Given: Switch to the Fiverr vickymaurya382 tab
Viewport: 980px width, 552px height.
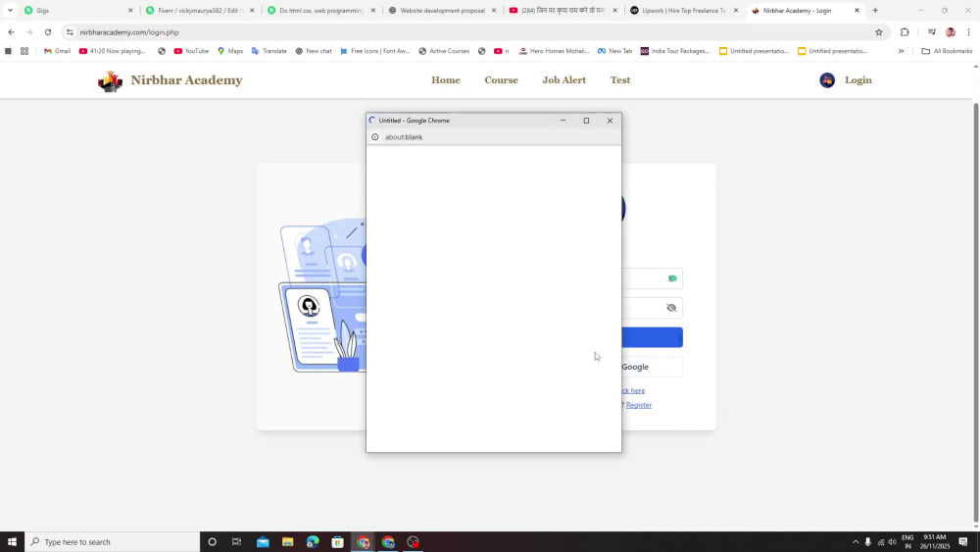Looking at the screenshot, I should (200, 11).
